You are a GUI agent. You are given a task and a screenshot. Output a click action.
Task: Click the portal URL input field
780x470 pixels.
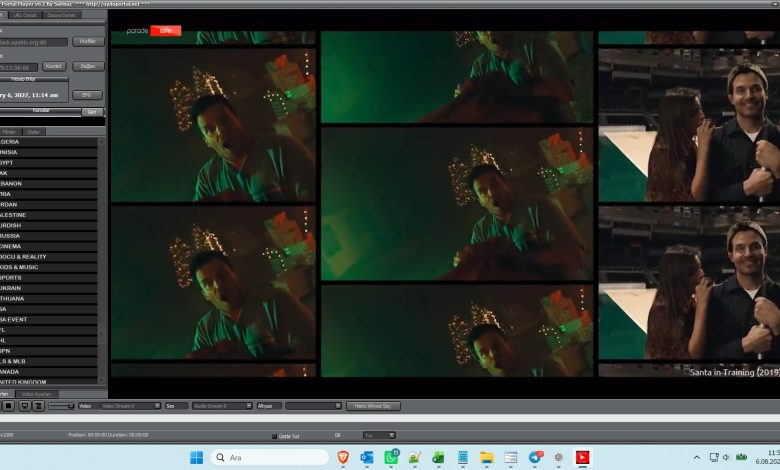(33, 42)
